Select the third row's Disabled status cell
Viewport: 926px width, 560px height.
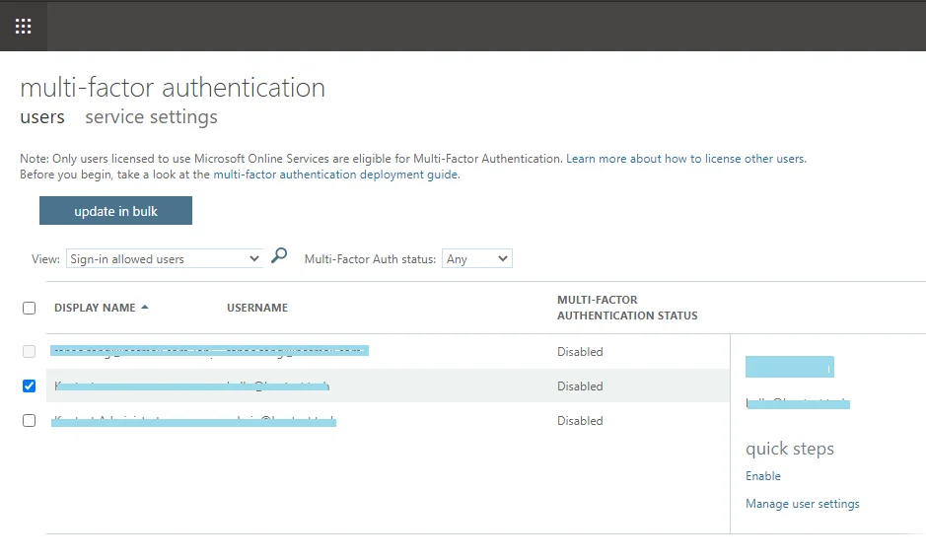pos(580,421)
